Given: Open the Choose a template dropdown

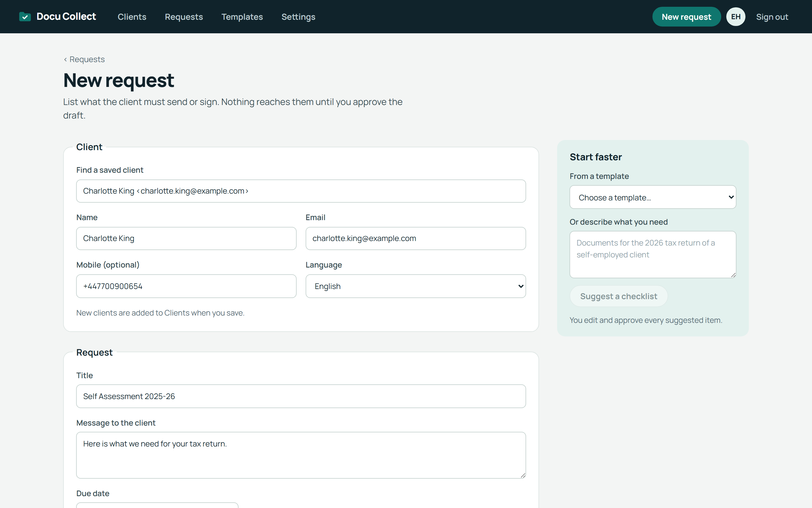Looking at the screenshot, I should click(x=653, y=197).
